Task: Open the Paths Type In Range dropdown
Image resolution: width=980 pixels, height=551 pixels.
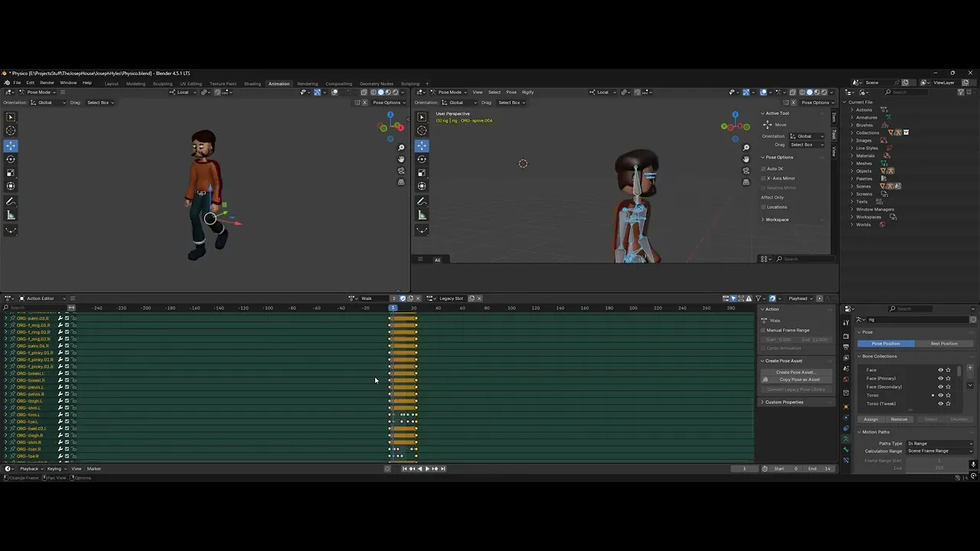Action: [x=940, y=443]
